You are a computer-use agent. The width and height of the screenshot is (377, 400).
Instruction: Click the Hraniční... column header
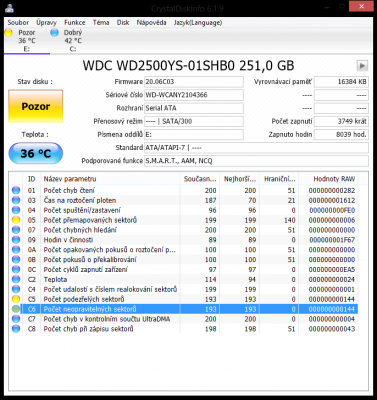279,179
